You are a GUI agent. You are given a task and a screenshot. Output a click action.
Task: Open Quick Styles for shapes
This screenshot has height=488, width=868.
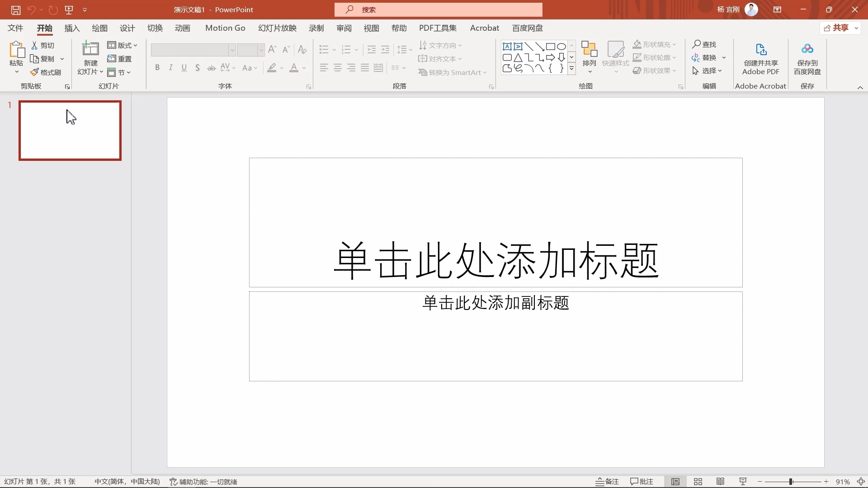pos(616,53)
